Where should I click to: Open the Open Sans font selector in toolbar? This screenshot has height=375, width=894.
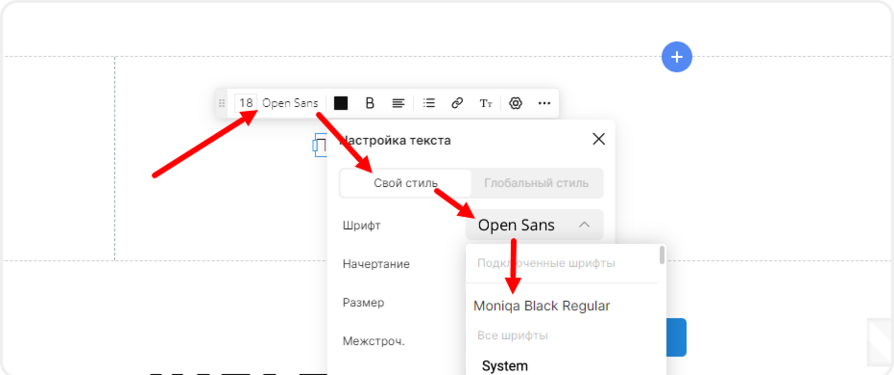(x=290, y=103)
